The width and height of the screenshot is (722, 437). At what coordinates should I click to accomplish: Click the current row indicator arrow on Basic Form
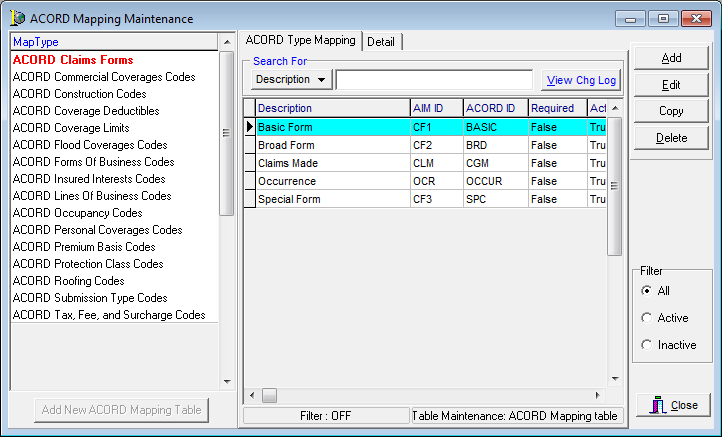[x=250, y=127]
